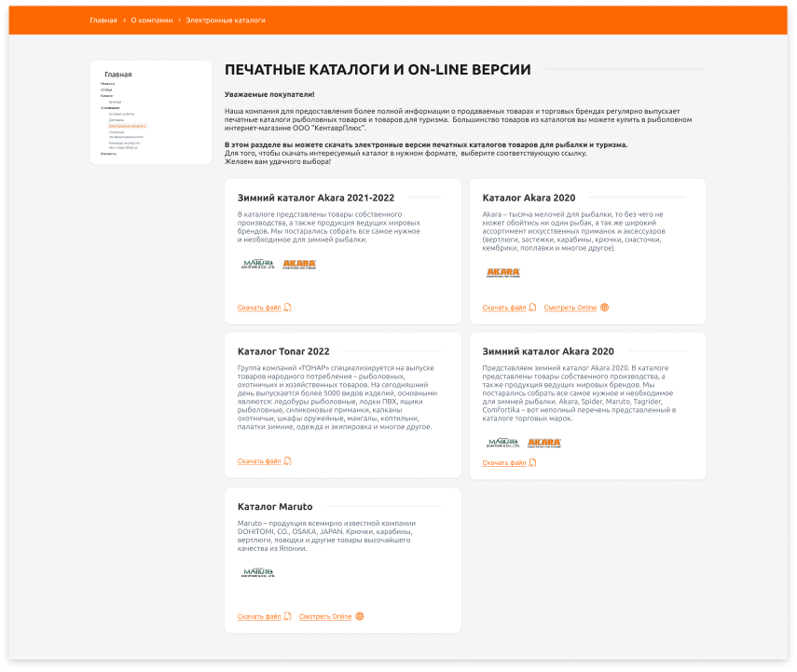
Task: Click Скачать файл text link for Каталог Tonar 2022
Action: pos(258,461)
